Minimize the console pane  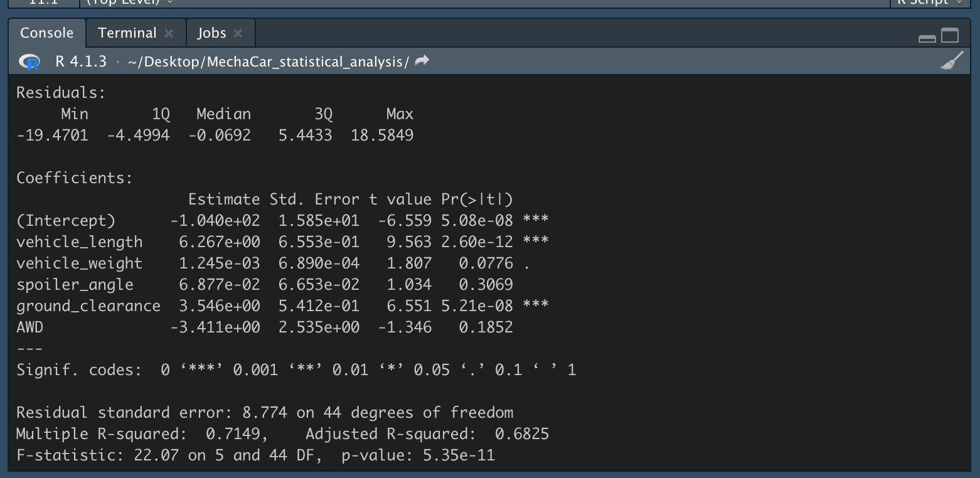click(x=927, y=39)
